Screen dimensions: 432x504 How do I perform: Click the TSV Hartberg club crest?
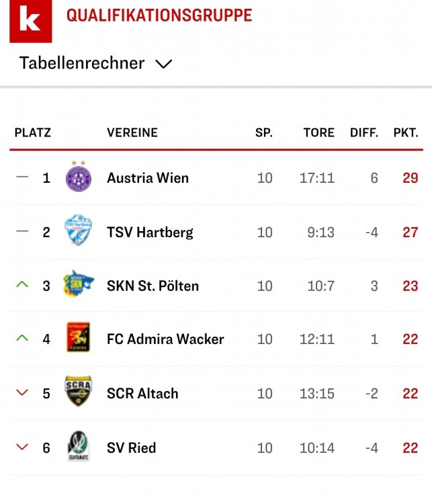pos(79,230)
